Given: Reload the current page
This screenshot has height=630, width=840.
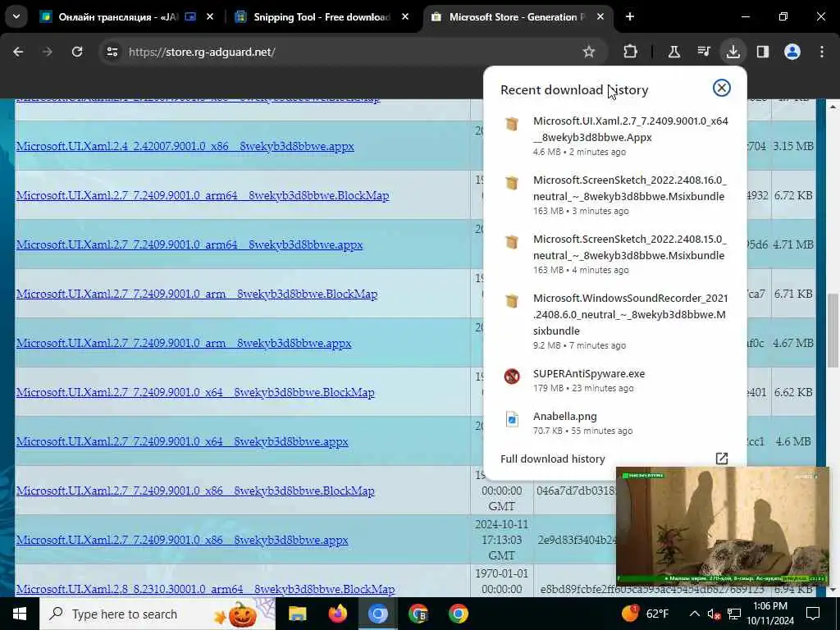Looking at the screenshot, I should 77,52.
